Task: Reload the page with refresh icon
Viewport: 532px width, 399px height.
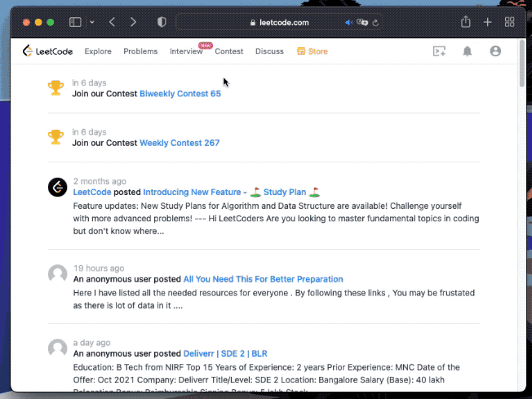Action: (375, 23)
